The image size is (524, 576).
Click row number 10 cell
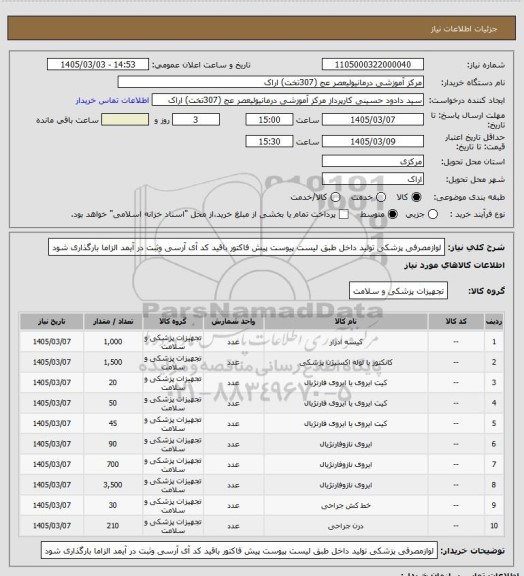[x=494, y=526]
